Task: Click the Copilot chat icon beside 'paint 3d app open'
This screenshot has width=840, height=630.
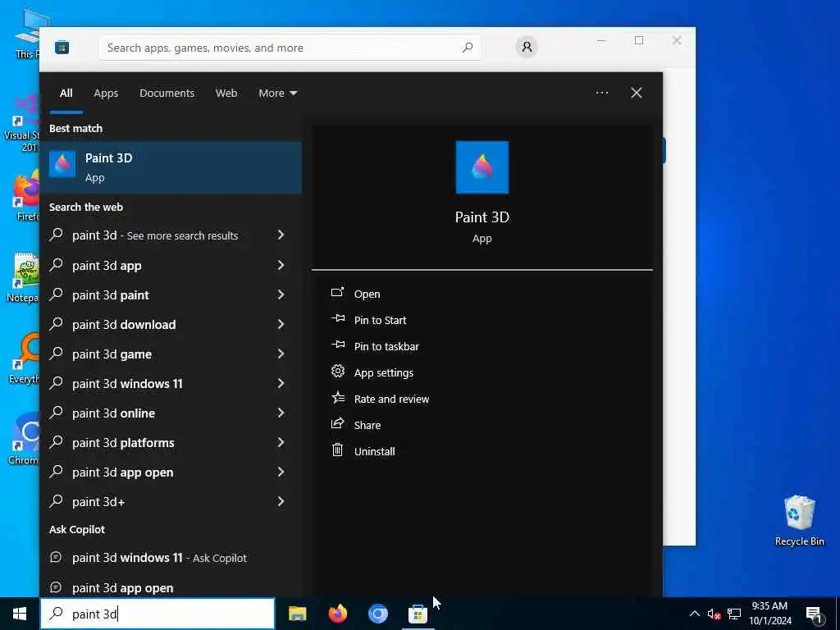Action: 56,587
